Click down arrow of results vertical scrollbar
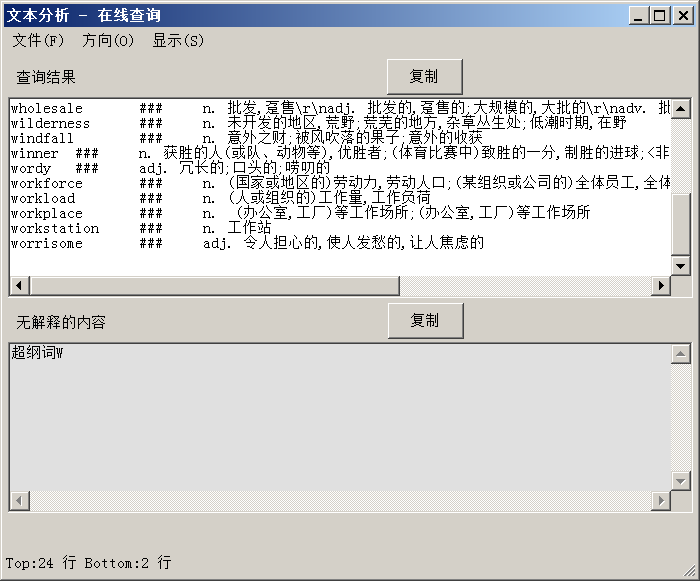Image resolution: width=700 pixels, height=581 pixels. (681, 266)
